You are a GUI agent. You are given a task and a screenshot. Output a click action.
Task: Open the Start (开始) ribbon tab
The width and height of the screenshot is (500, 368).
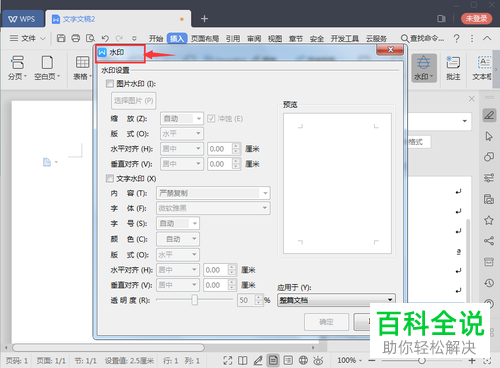[156, 39]
